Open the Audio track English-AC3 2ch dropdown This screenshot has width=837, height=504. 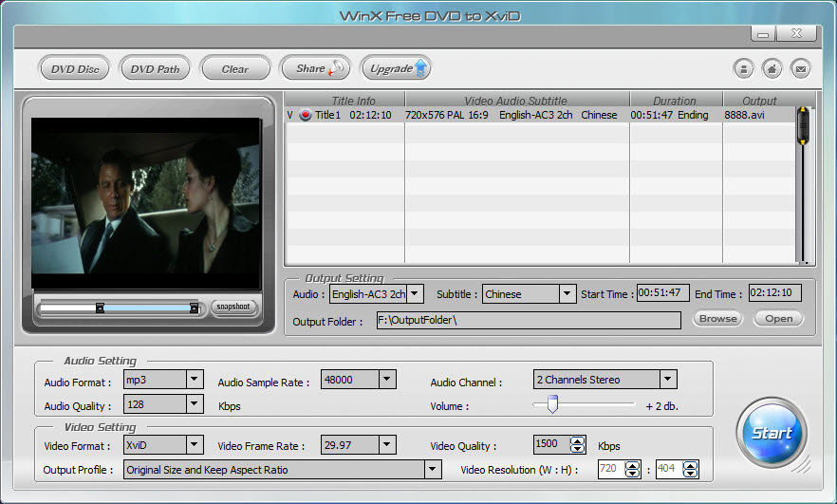coord(416,293)
